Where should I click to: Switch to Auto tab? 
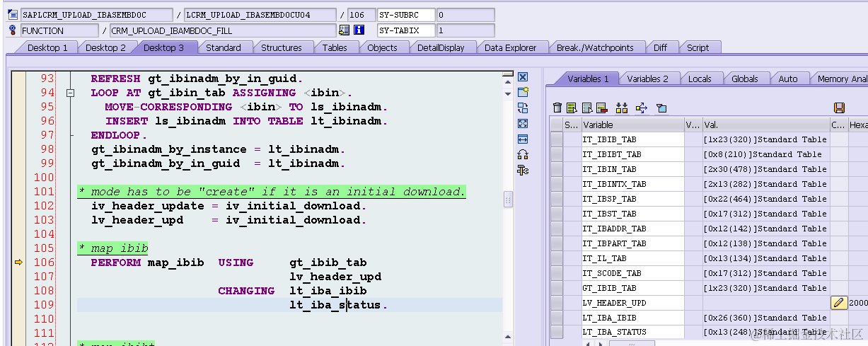787,79
